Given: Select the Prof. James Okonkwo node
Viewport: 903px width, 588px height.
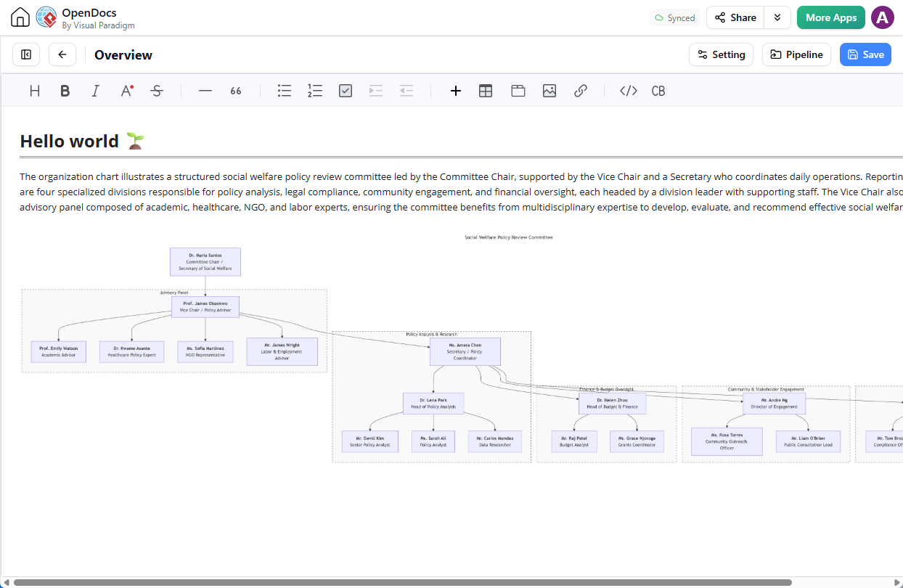Looking at the screenshot, I should pyautogui.click(x=205, y=307).
